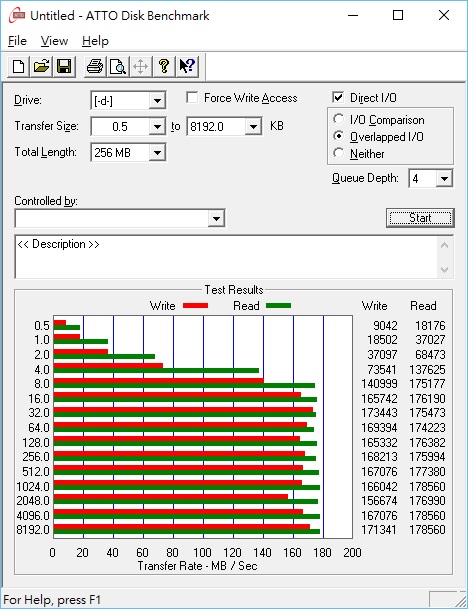This screenshot has width=468, height=609.
Task: Click the green read bar for 4.0 KB
Action: pos(157,371)
